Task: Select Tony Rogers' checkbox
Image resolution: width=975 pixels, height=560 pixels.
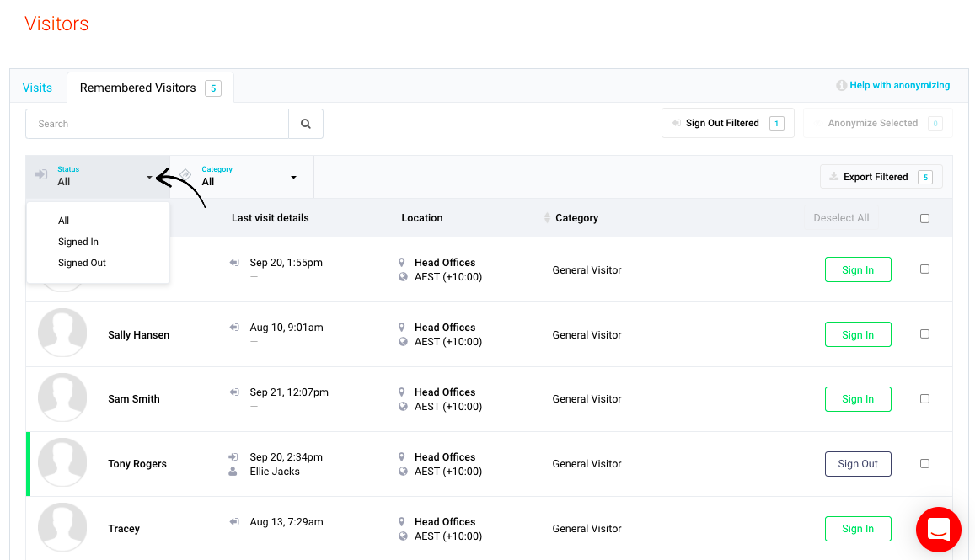Action: 924,464
